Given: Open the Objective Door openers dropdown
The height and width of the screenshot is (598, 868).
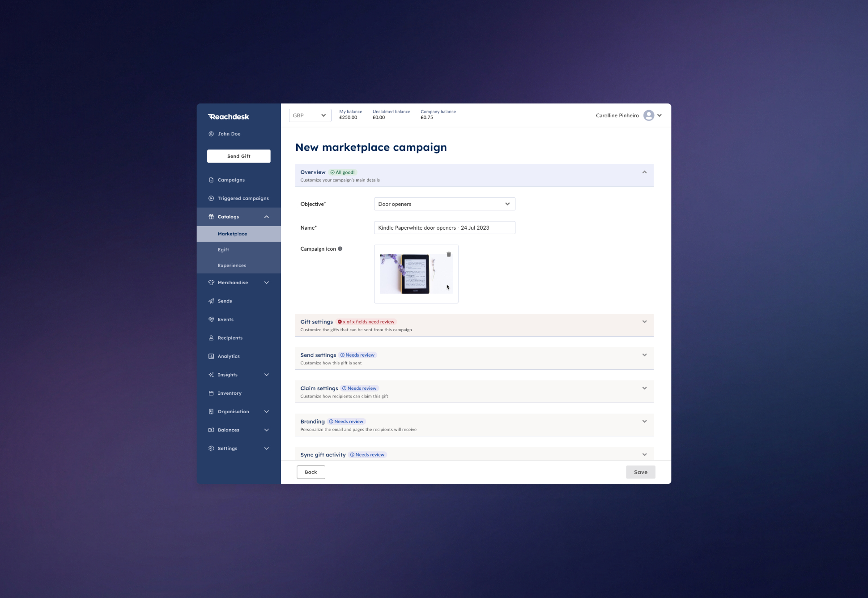Looking at the screenshot, I should pos(444,204).
